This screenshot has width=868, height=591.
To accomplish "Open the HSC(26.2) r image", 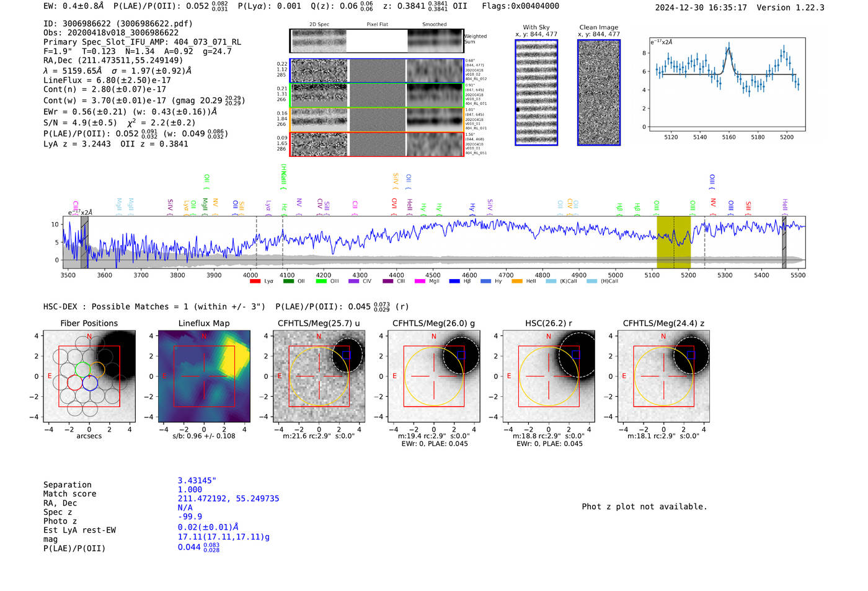I will (548, 376).
